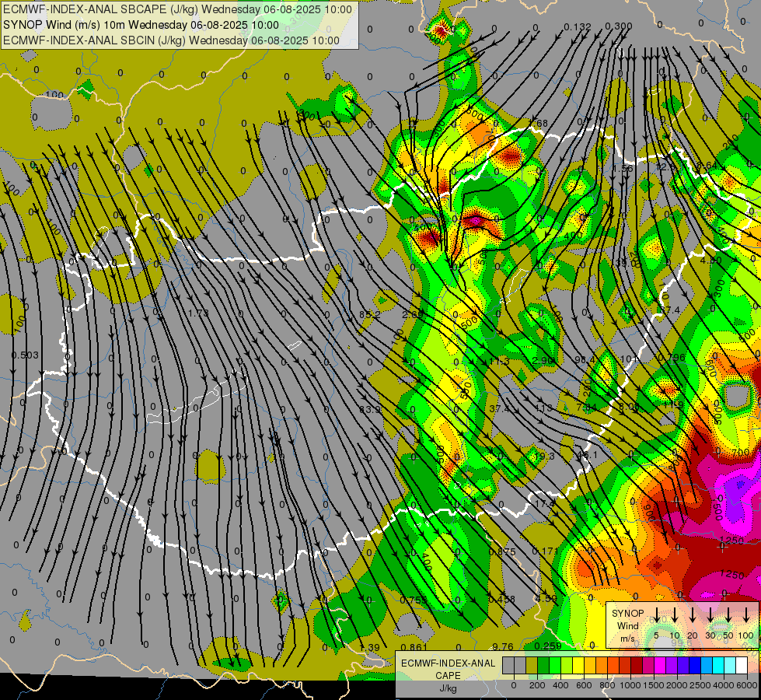Click the 19.3 value on the map
Image resolution: width=761 pixels, height=700 pixels.
pos(544,456)
